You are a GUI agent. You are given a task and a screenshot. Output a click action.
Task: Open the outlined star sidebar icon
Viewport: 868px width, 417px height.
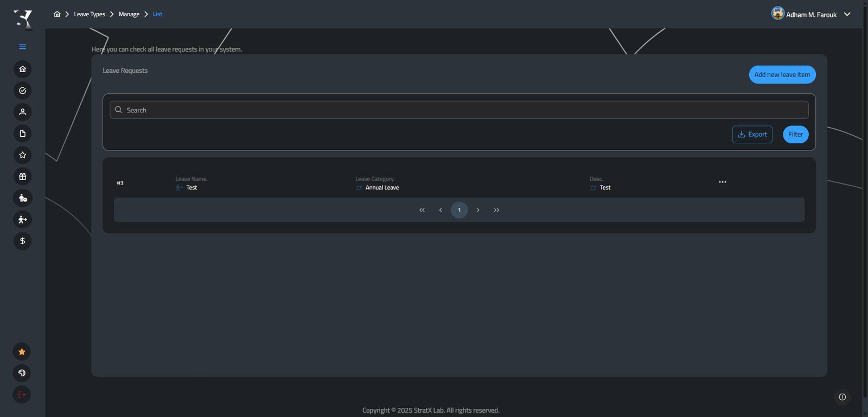[x=23, y=155]
